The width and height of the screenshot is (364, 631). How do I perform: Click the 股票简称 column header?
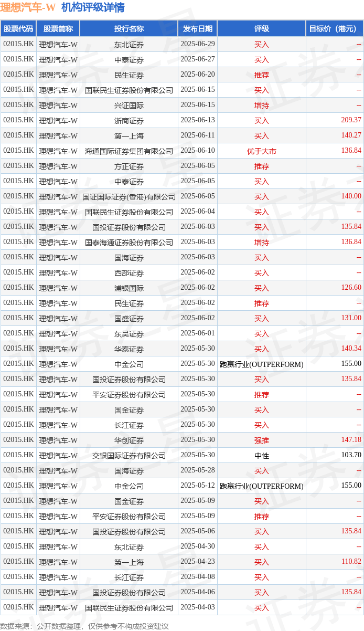(x=58, y=29)
